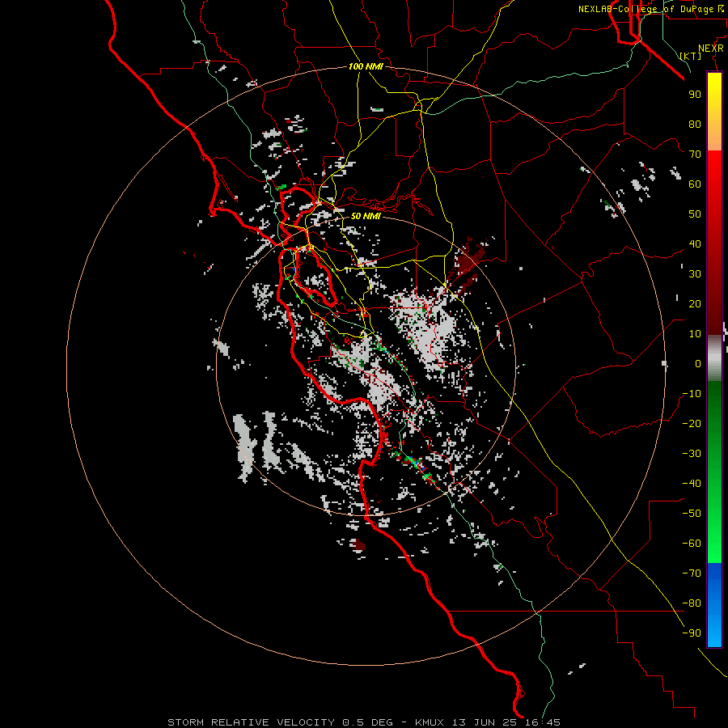Click the -60 value on the velocity scale
The width and height of the screenshot is (728, 728).
[x=692, y=544]
